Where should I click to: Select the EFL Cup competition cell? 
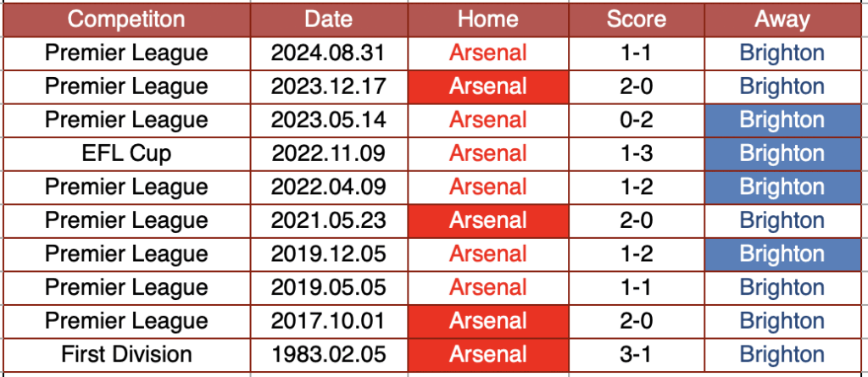tap(125, 153)
